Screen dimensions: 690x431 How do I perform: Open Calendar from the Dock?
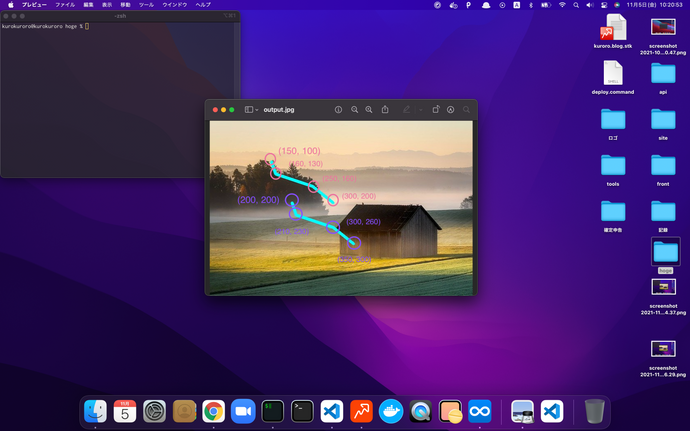tap(125, 411)
